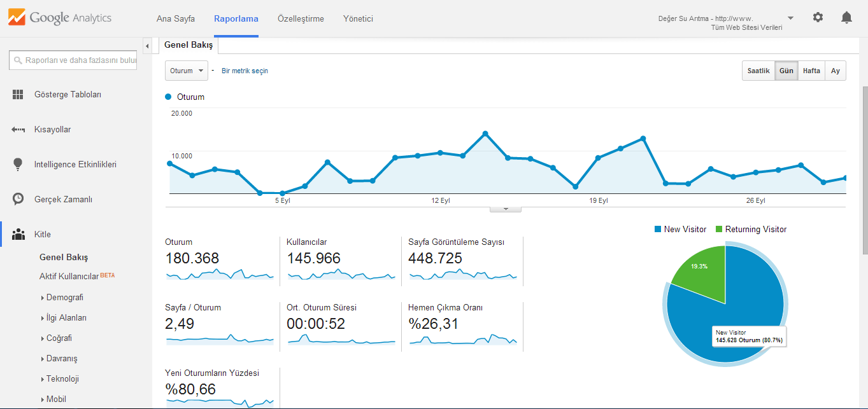Switch graph to Ay view
The image size is (868, 409).
click(x=836, y=71)
